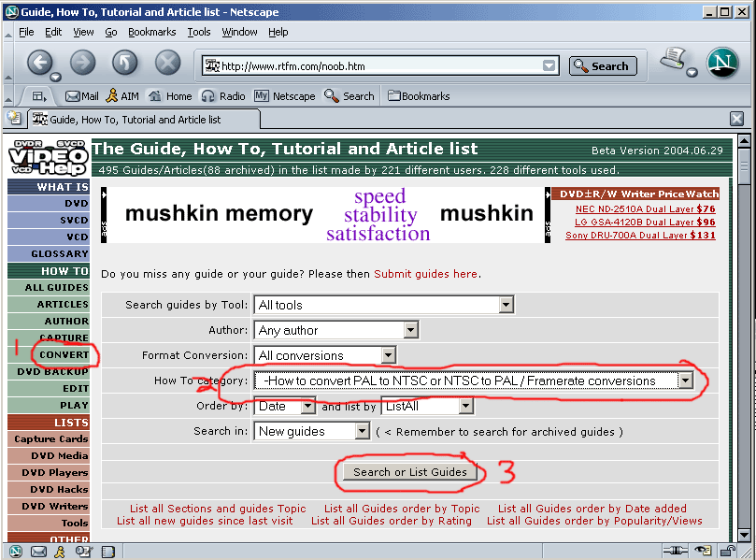Click List all Sections and guides Topic

tap(218, 509)
